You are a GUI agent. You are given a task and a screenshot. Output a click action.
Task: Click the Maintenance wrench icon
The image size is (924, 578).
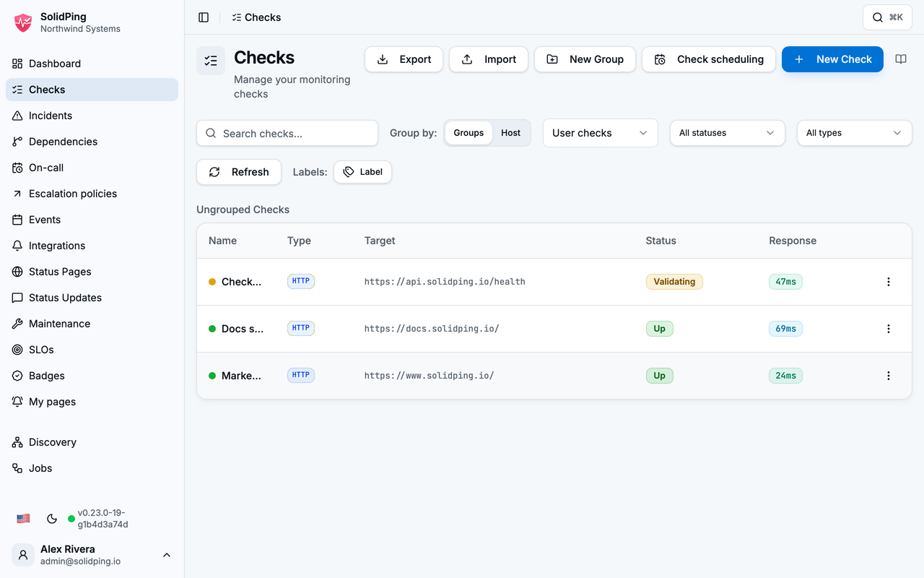tap(17, 324)
